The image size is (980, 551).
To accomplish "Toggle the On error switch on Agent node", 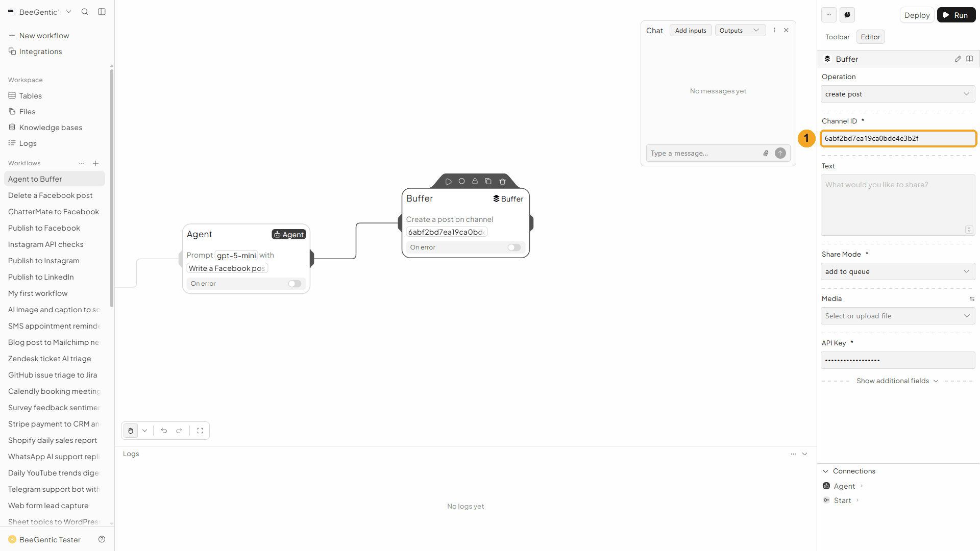I will click(x=295, y=284).
